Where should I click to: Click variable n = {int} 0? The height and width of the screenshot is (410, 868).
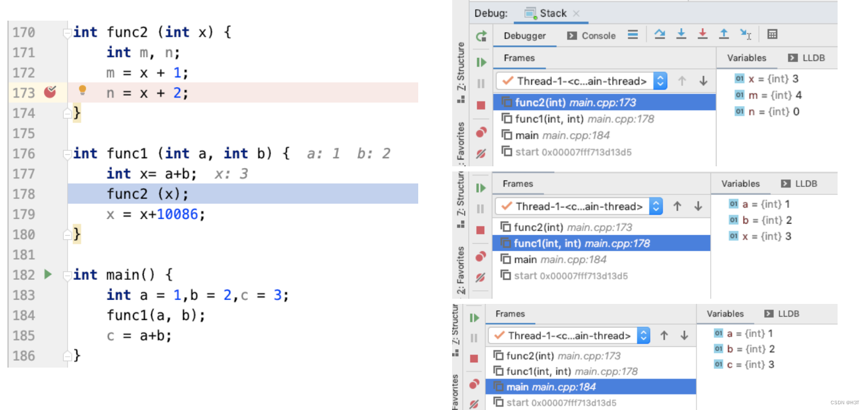tap(767, 111)
